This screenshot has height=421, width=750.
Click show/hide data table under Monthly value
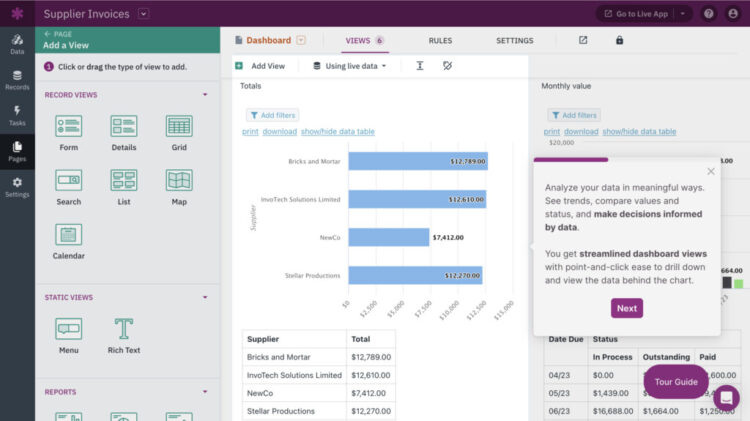[639, 132]
